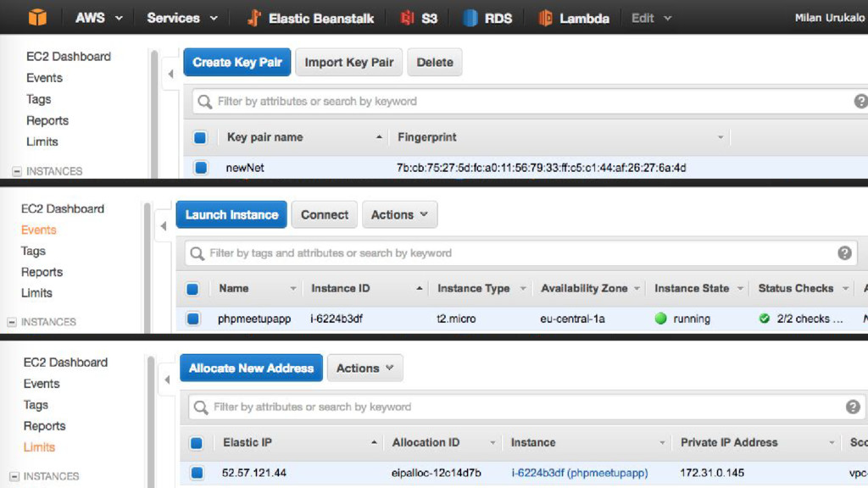Click bottom sidebar vertical scrollbar

151,422
